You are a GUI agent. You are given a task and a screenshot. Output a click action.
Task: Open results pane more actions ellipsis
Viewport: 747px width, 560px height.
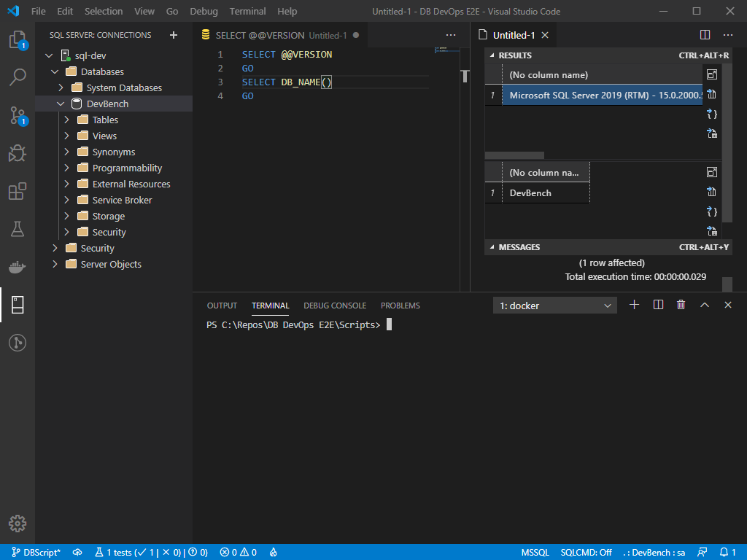pos(728,35)
